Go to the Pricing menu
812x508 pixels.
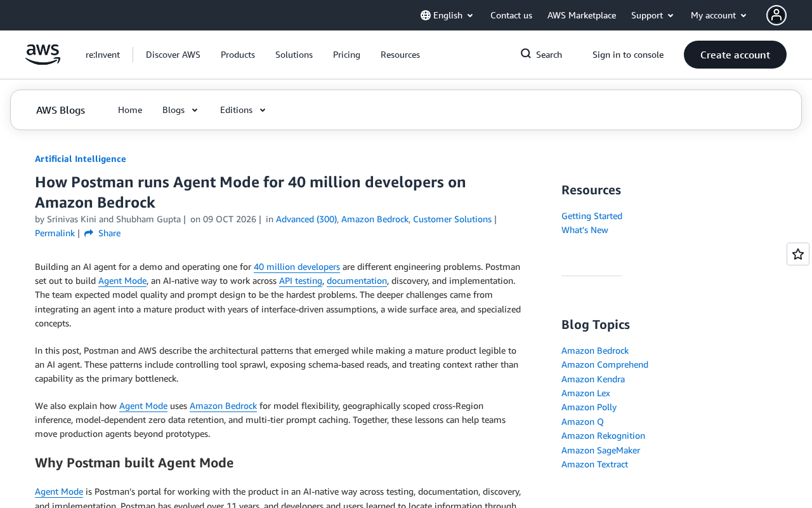coord(346,55)
